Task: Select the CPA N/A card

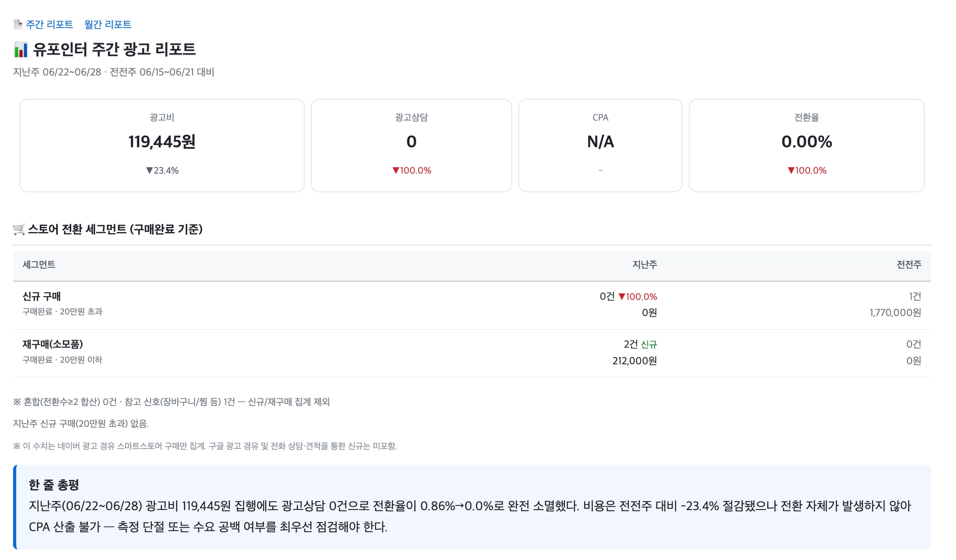Action: click(600, 145)
